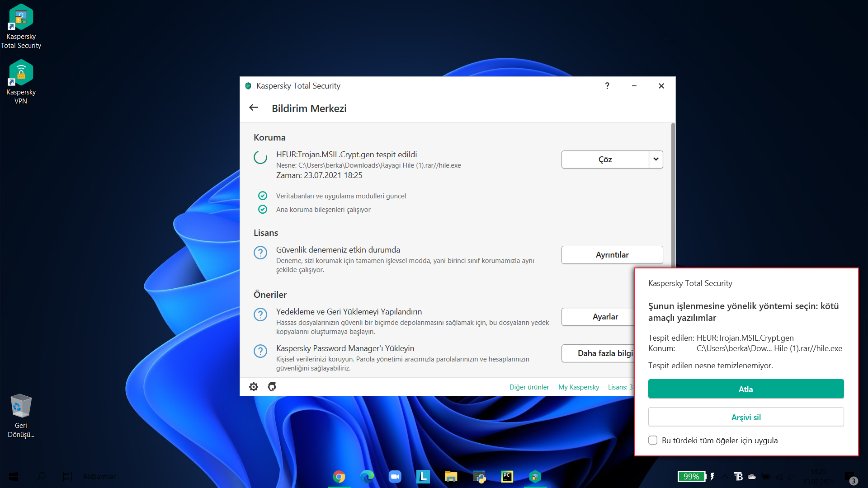Click the info icon beside Güvenlik denemeniz
Viewport: 868px width, 488px height.
pos(260,253)
